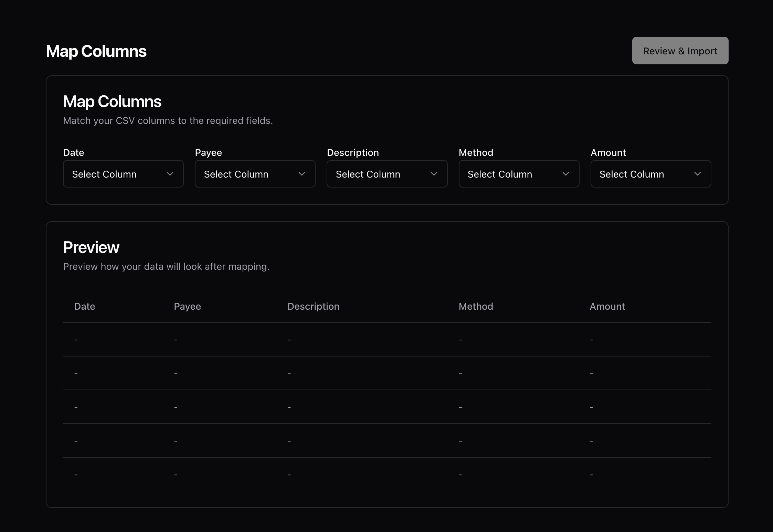The height and width of the screenshot is (532, 773).
Task: Click the chevron icon in Description select
Action: pyautogui.click(x=434, y=174)
